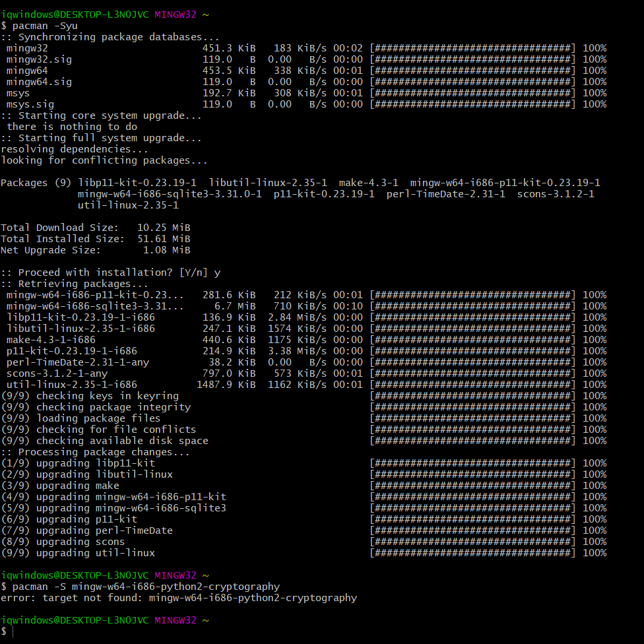The height and width of the screenshot is (644, 644).
Task: Click '2.84 MiB/s' download speed
Action: pyautogui.click(x=298, y=317)
